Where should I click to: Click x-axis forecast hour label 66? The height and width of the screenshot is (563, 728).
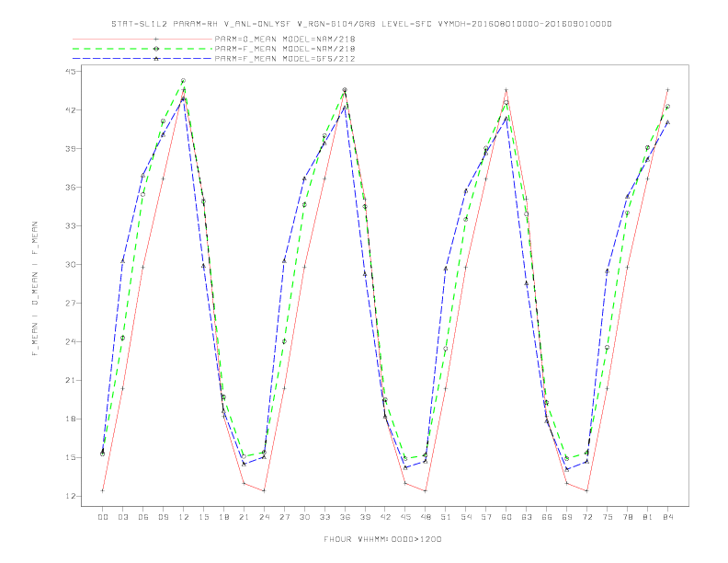click(547, 517)
